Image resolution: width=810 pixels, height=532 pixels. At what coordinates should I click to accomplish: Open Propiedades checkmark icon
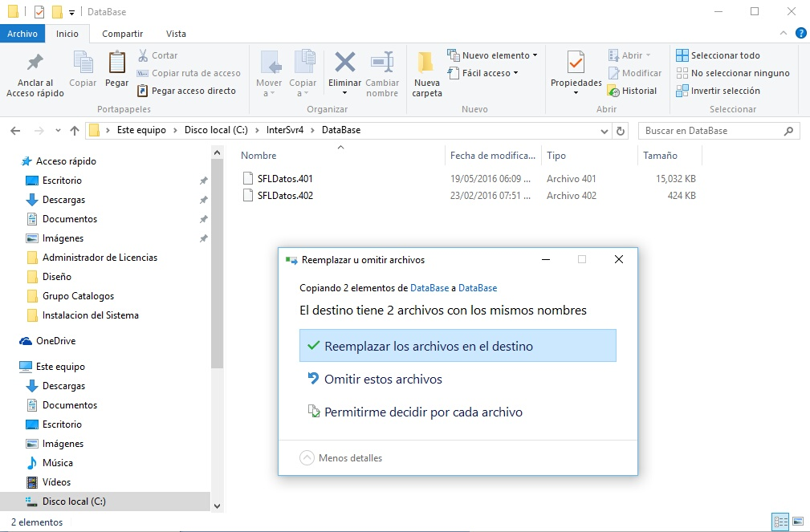pyautogui.click(x=576, y=63)
